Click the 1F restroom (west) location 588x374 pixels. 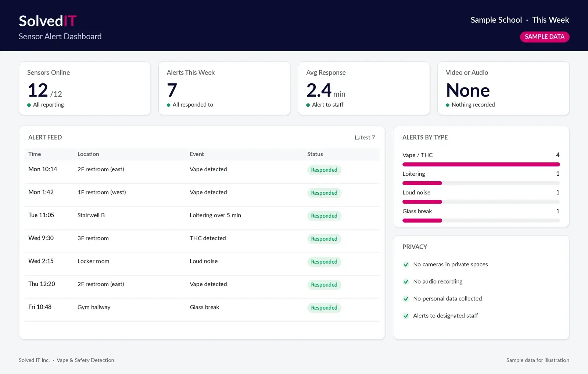(x=102, y=192)
